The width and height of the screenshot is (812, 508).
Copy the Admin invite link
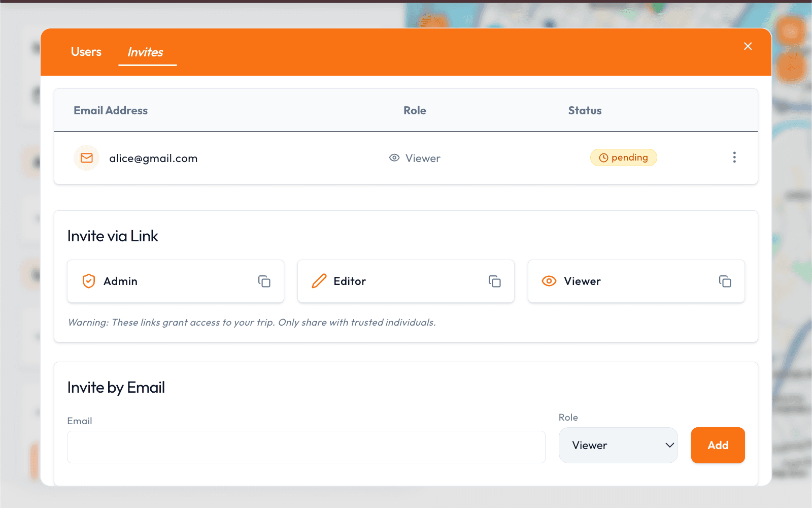[264, 281]
